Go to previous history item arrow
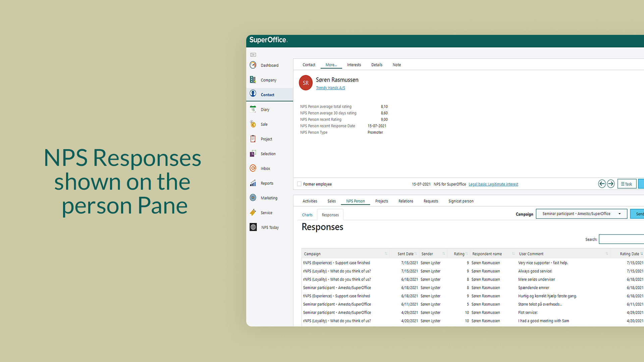Image resolution: width=644 pixels, height=362 pixels. 602,184
